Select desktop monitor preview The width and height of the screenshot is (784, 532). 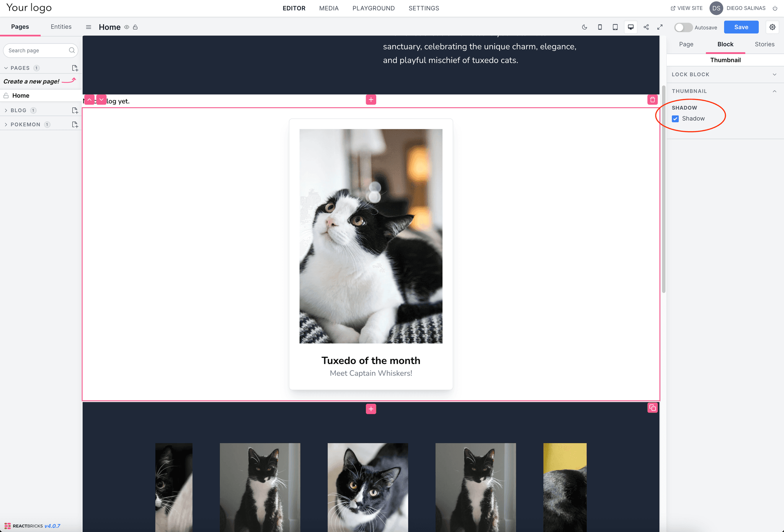(630, 27)
